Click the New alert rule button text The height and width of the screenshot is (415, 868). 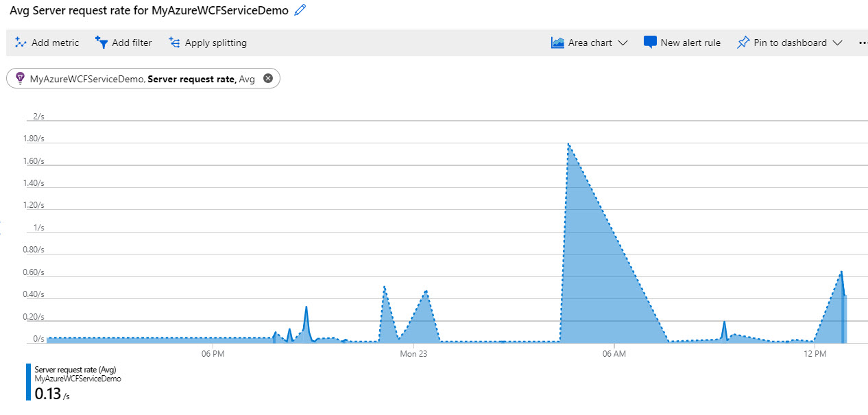coord(690,43)
